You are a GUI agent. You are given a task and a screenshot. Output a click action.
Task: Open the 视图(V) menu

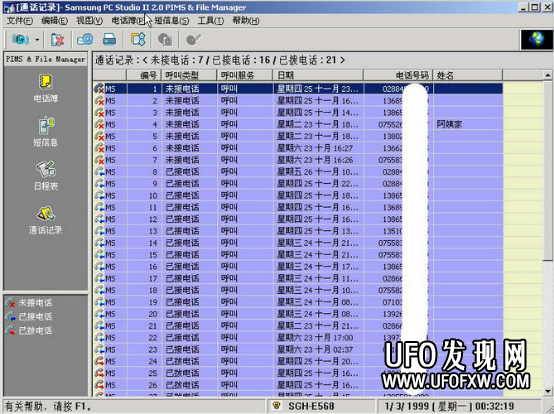(x=89, y=21)
